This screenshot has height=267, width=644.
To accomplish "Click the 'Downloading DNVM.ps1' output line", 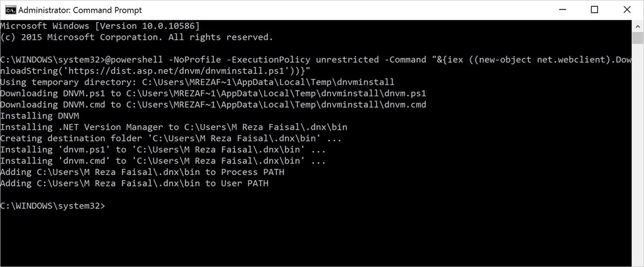I will coord(213,93).
